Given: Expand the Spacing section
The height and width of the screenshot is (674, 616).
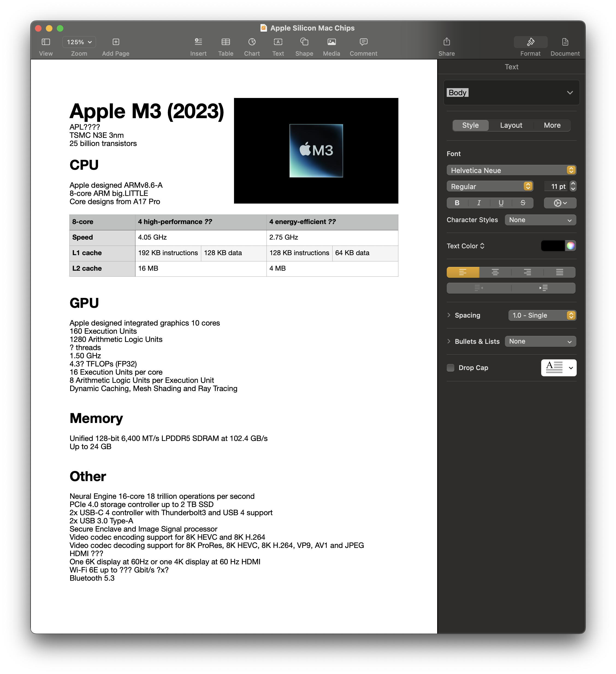Looking at the screenshot, I should pyautogui.click(x=449, y=315).
